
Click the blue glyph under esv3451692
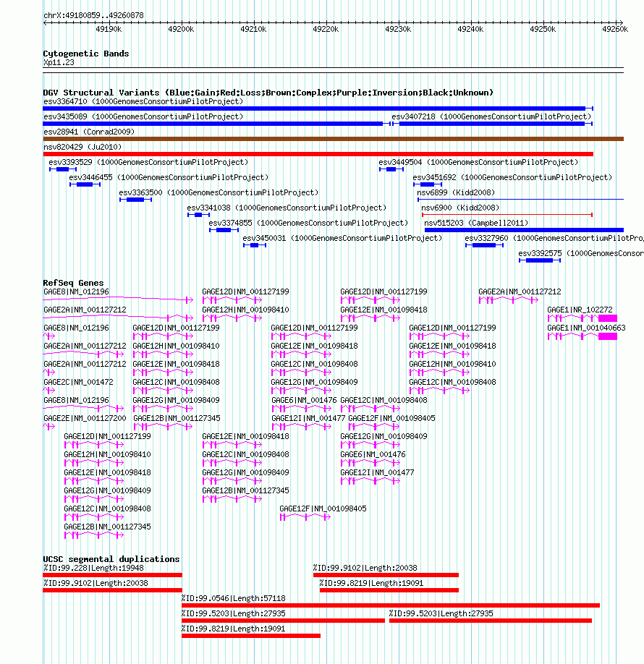pos(428,184)
